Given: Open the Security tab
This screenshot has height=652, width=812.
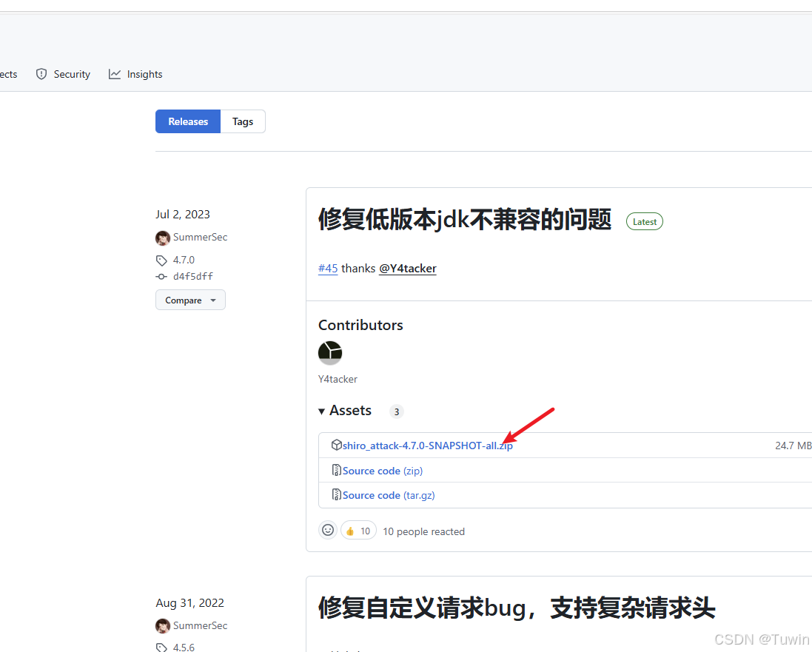Looking at the screenshot, I should [x=63, y=74].
